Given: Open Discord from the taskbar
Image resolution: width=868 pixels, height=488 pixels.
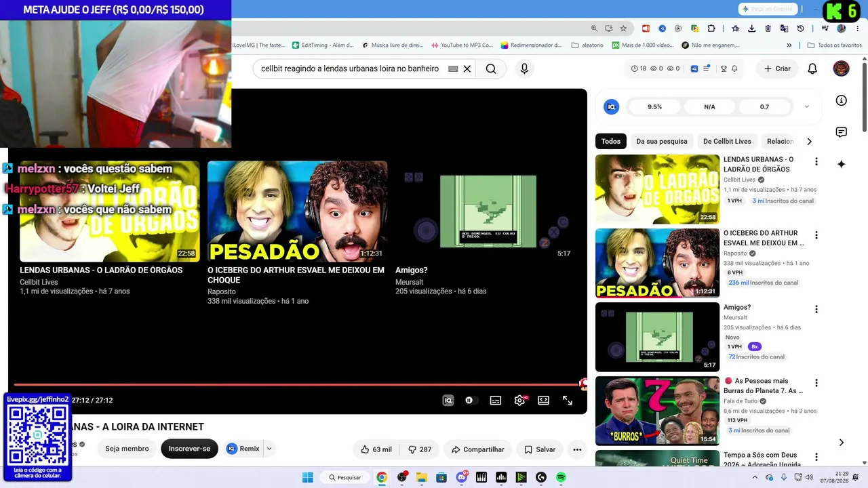Looking at the screenshot, I should click(x=462, y=477).
